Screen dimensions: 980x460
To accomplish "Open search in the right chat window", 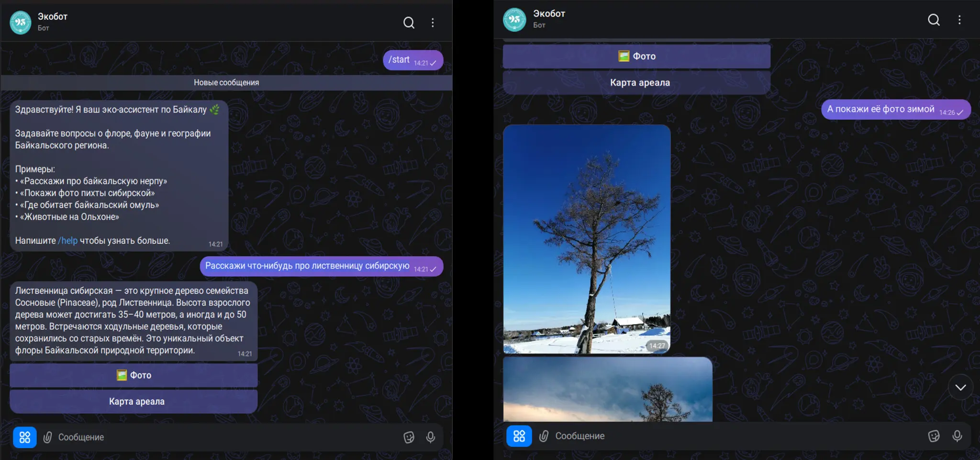I will pyautogui.click(x=934, y=20).
